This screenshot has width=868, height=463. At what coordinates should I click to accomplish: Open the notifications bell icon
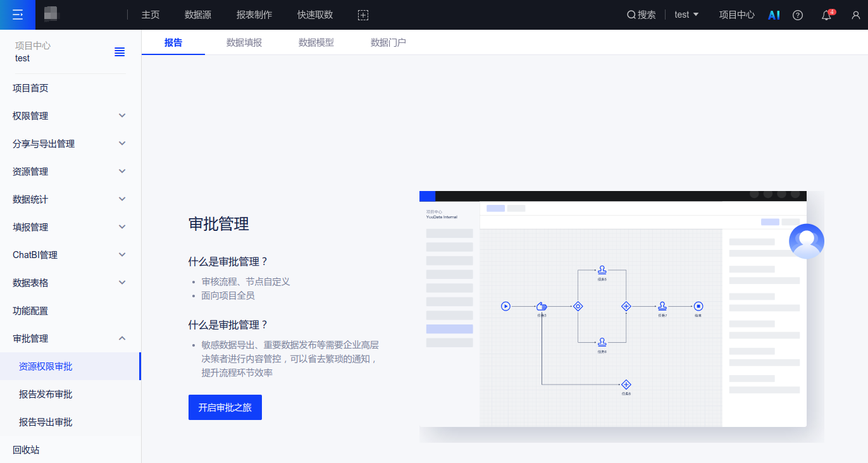pyautogui.click(x=826, y=15)
